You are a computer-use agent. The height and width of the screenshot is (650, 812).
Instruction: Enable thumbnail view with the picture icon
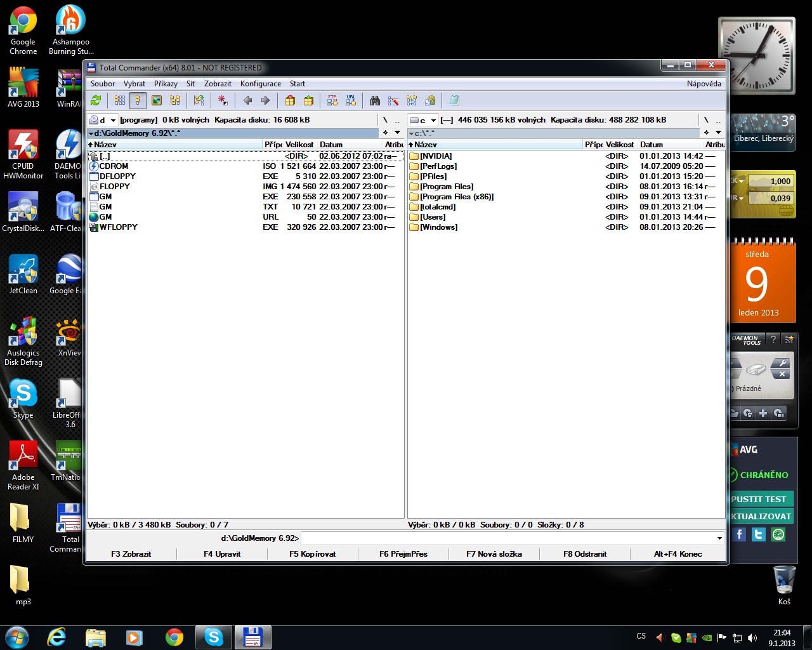[x=156, y=100]
